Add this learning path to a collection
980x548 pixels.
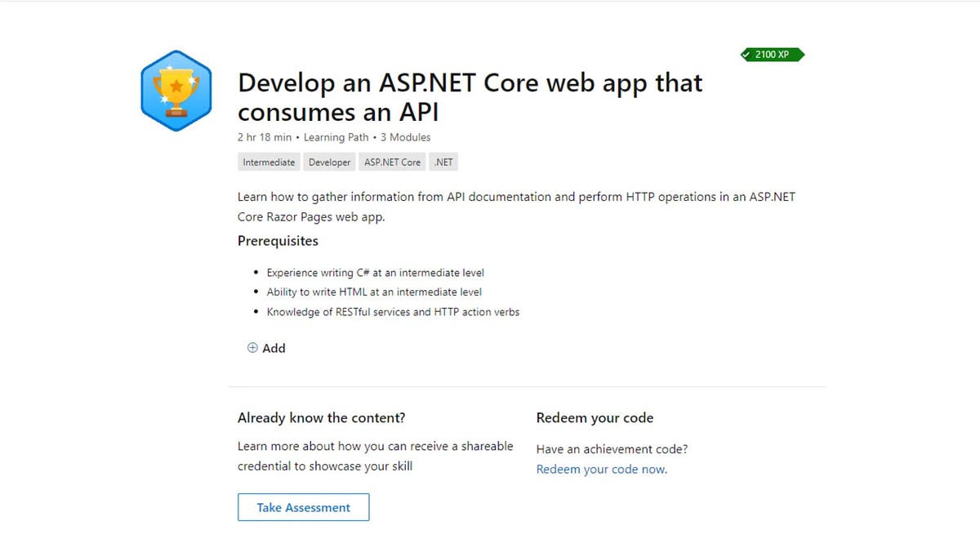pos(266,348)
